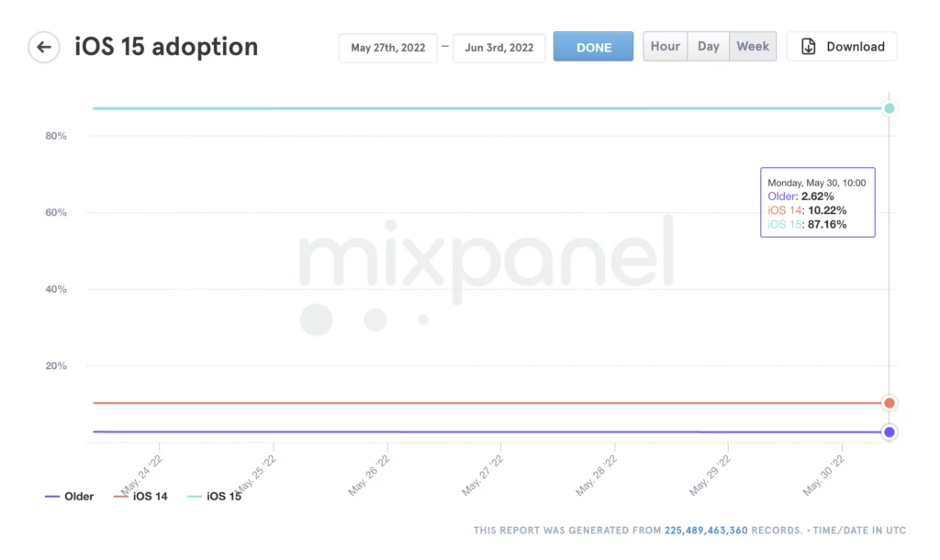940x560 pixels.
Task: Click the Download button label
Action: (855, 47)
